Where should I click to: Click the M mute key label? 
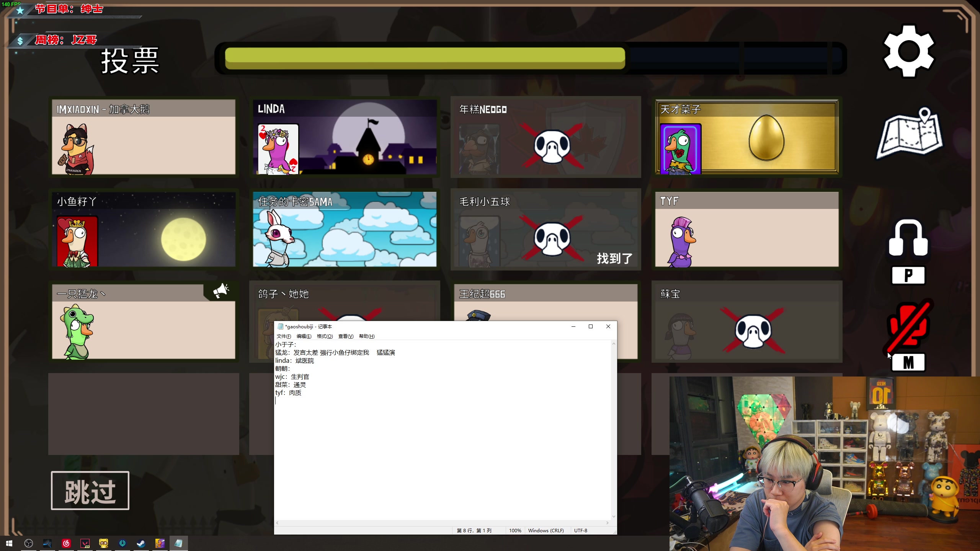click(908, 362)
